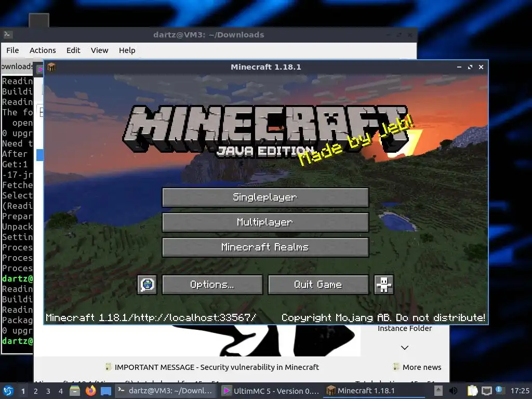
Task: Click the Minecraft window crafting table icon
Action: pyautogui.click(x=51, y=67)
